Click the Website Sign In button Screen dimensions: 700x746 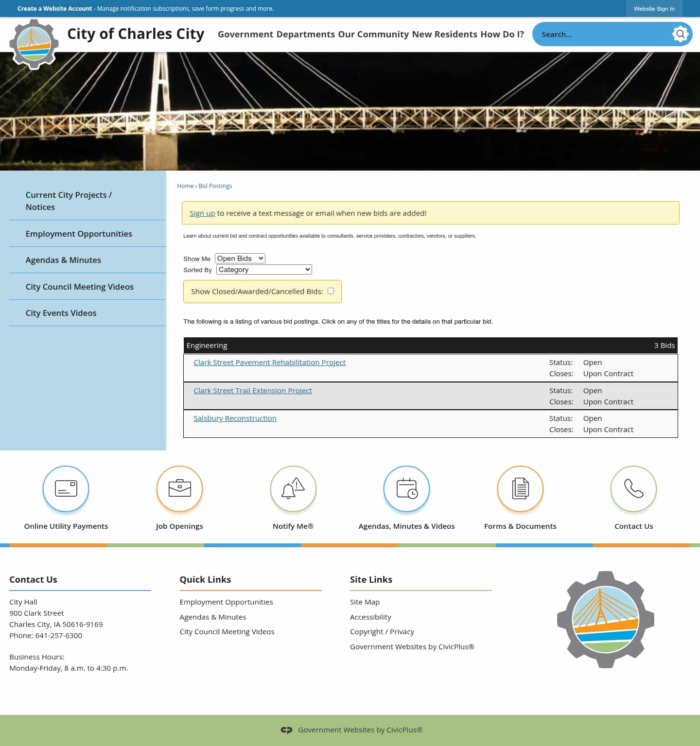[x=654, y=9]
